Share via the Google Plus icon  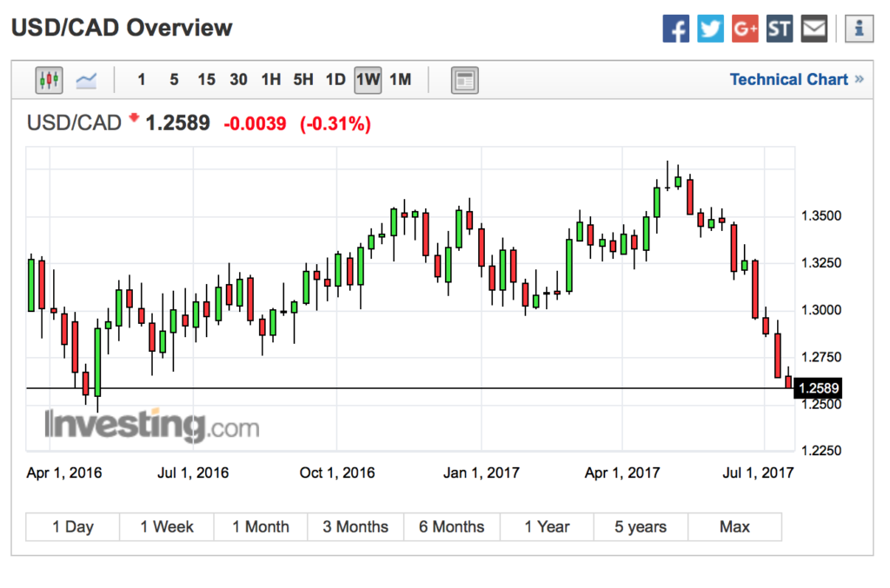click(x=745, y=29)
